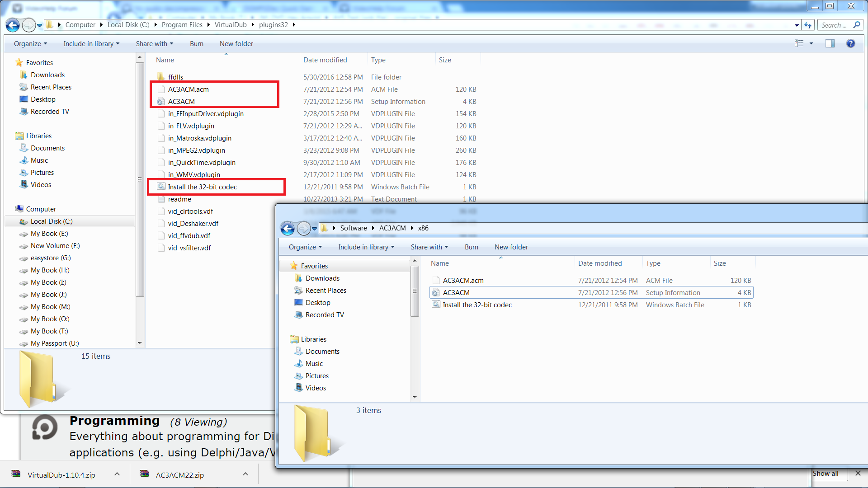The width and height of the screenshot is (868, 488).
Task: Toggle the preview pane icon
Action: 830,43
